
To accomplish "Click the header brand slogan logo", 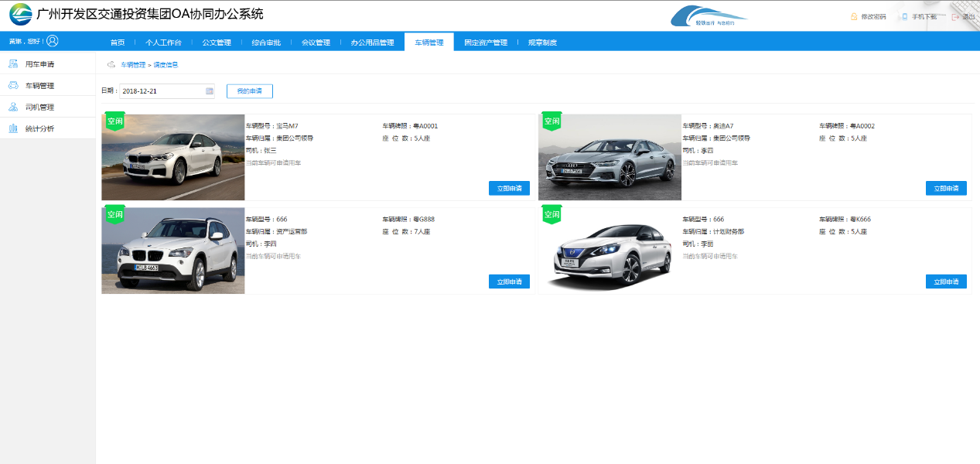I will click(x=709, y=16).
